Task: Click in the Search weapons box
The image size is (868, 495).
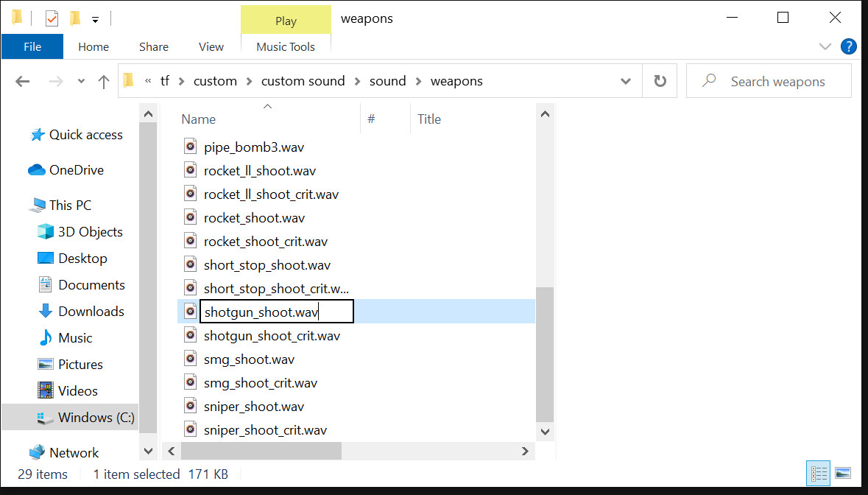Action: point(777,82)
